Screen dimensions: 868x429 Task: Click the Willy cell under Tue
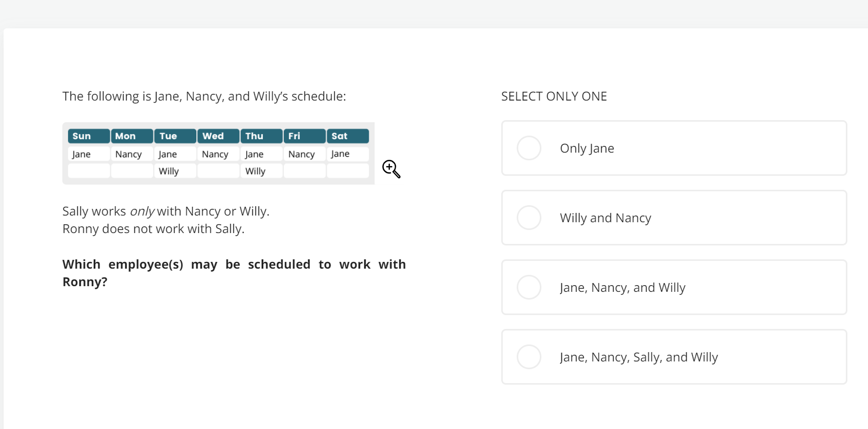tap(175, 171)
